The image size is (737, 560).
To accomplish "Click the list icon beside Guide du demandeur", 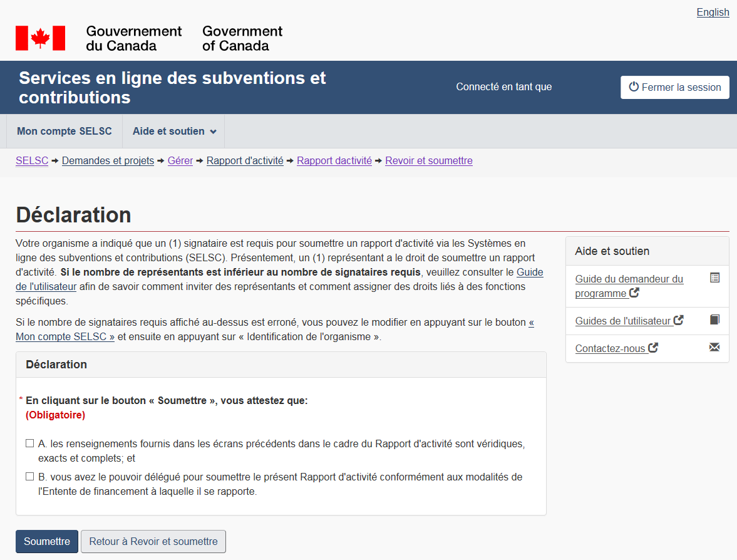I will (x=714, y=277).
